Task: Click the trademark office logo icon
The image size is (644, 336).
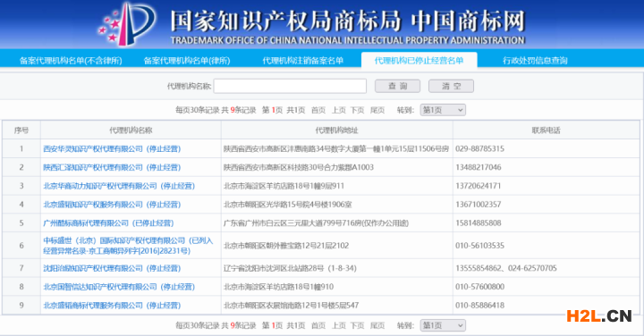Action: [127, 24]
